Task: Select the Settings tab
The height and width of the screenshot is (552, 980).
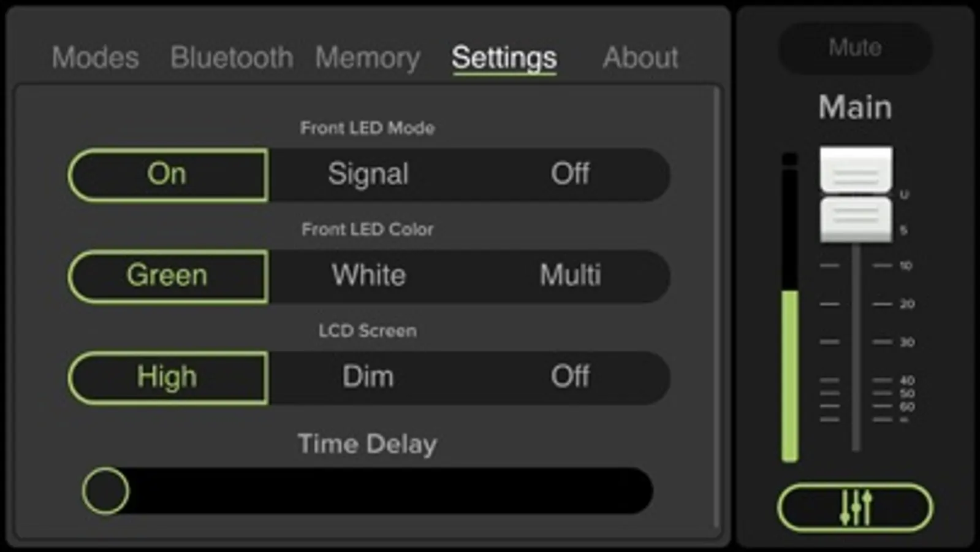Action: (x=504, y=58)
